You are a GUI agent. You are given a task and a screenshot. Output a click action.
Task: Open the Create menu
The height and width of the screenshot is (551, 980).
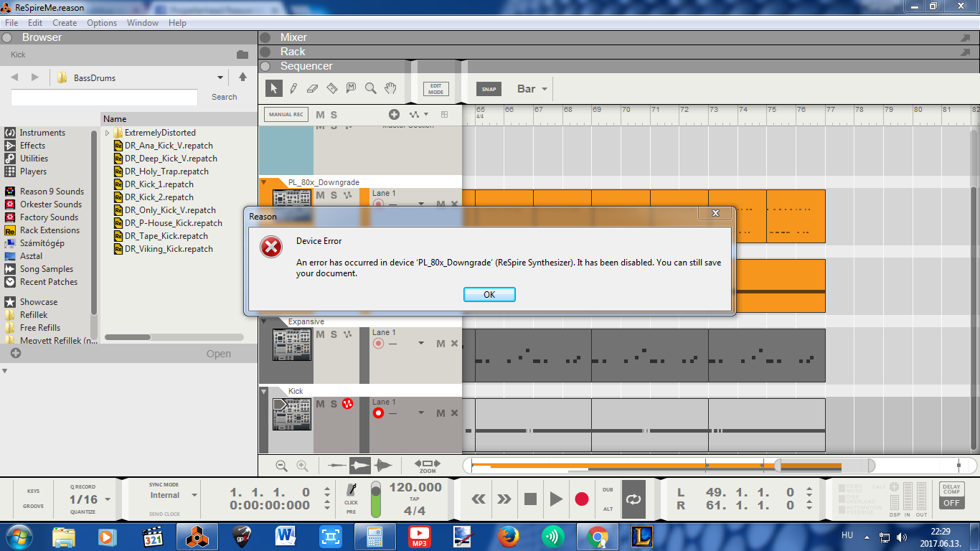pyautogui.click(x=65, y=23)
